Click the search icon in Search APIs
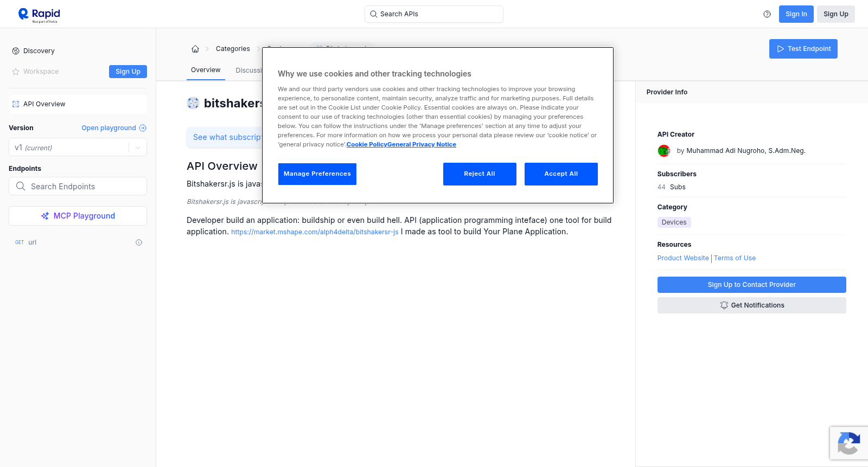This screenshot has width=868, height=467. tap(373, 14)
